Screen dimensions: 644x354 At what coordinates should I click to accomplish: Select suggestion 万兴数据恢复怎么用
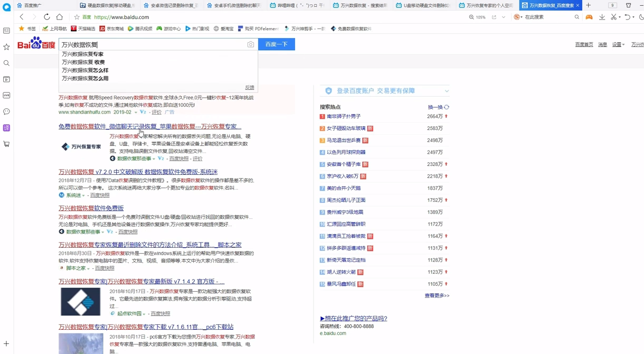pyautogui.click(x=85, y=78)
